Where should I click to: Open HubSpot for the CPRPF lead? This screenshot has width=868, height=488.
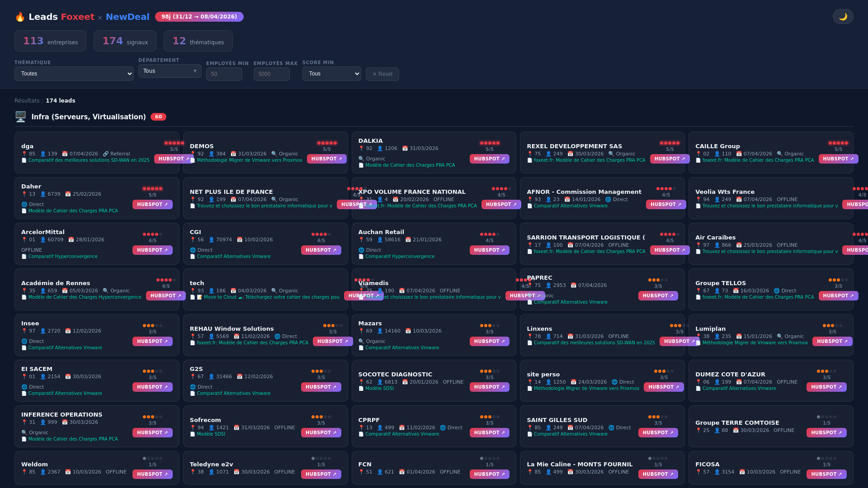[x=490, y=433]
